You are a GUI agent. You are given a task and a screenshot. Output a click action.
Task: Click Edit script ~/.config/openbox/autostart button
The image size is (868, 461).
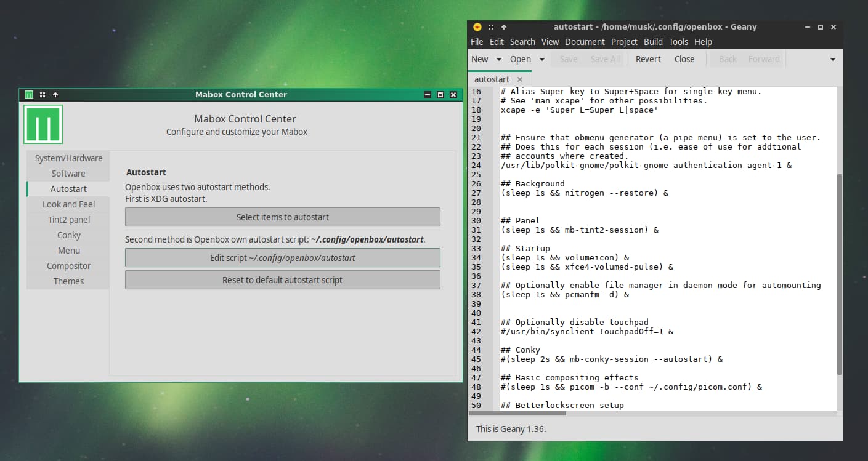tap(282, 258)
